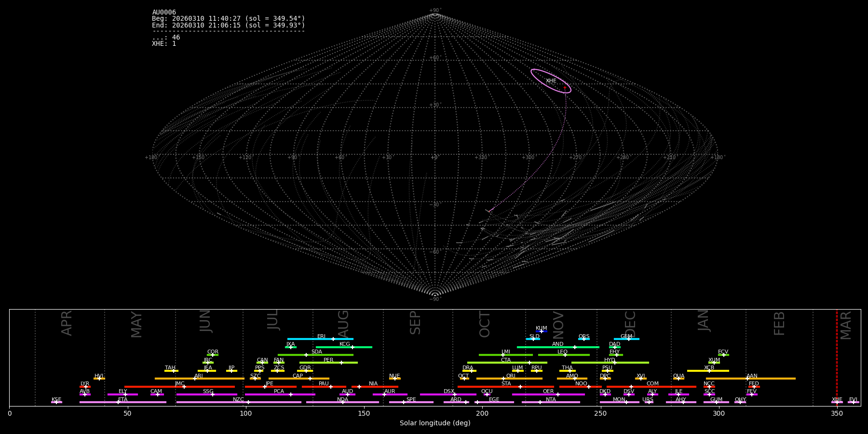Click the KSE shower marker
Screen dimensions: 868x434
(56, 402)
